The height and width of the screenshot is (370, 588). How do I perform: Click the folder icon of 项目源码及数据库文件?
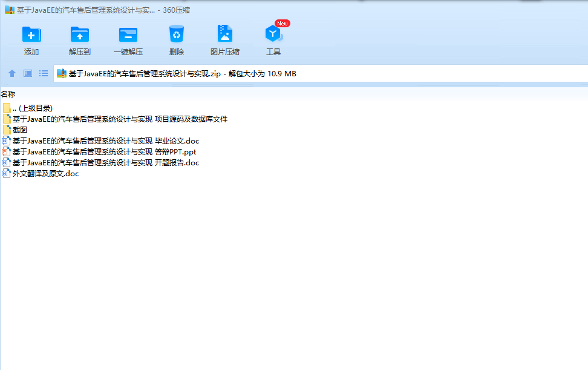[x=7, y=119]
